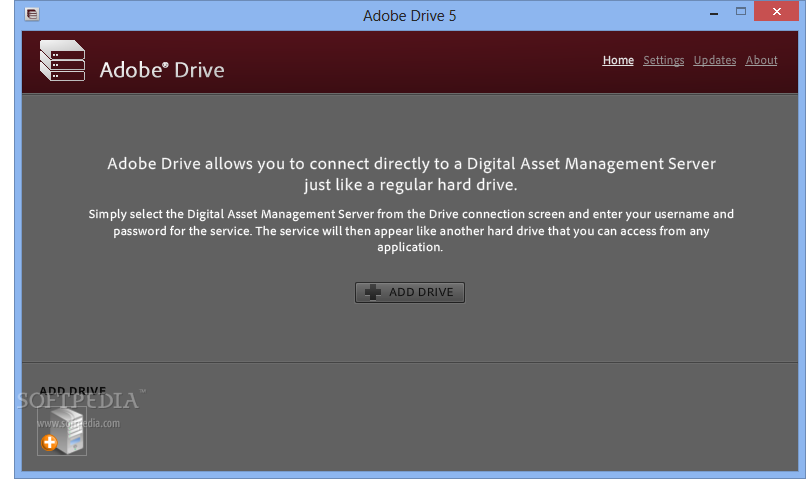Click the application icon in title bar
Viewport: 806px width, 479px height.
coord(32,14)
